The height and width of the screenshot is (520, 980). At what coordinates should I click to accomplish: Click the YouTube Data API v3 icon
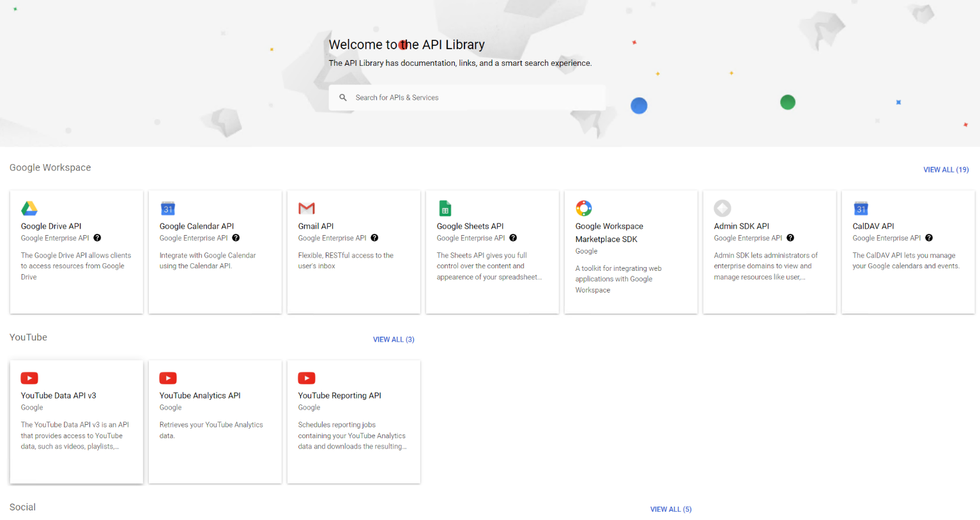(29, 378)
